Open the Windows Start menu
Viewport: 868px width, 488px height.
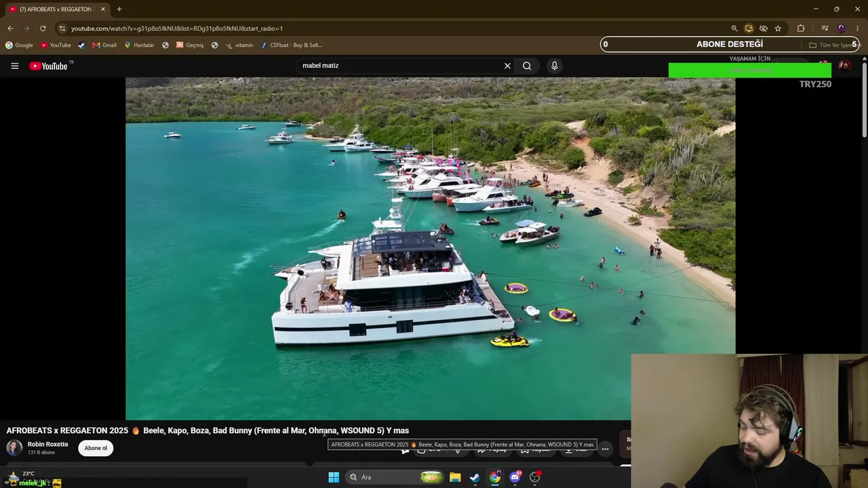coord(334,477)
